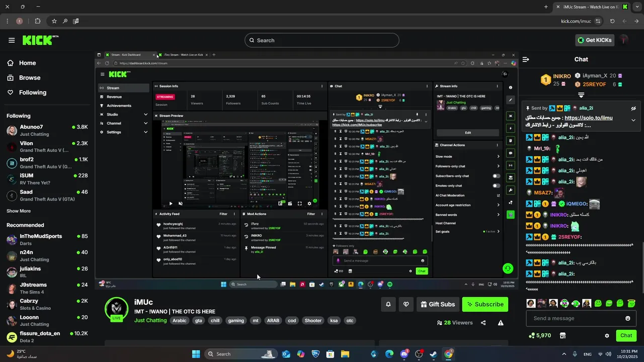The image size is (644, 362).
Task: Expand the gift leaderboard below INIKRO
Action: pos(581,95)
